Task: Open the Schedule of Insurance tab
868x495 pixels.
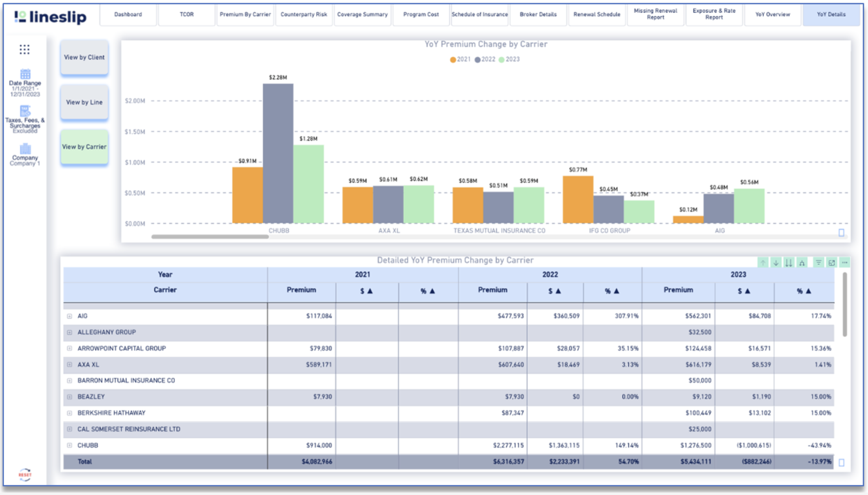Action: (480, 14)
